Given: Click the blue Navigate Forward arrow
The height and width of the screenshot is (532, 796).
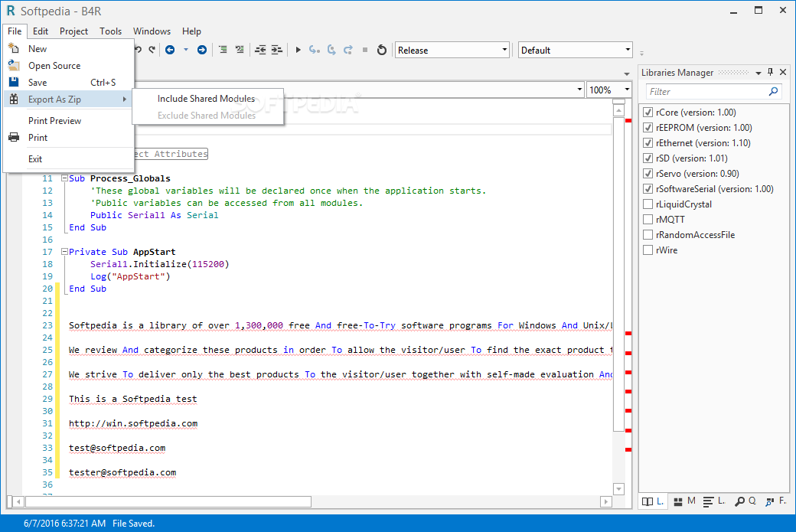Looking at the screenshot, I should (x=202, y=50).
